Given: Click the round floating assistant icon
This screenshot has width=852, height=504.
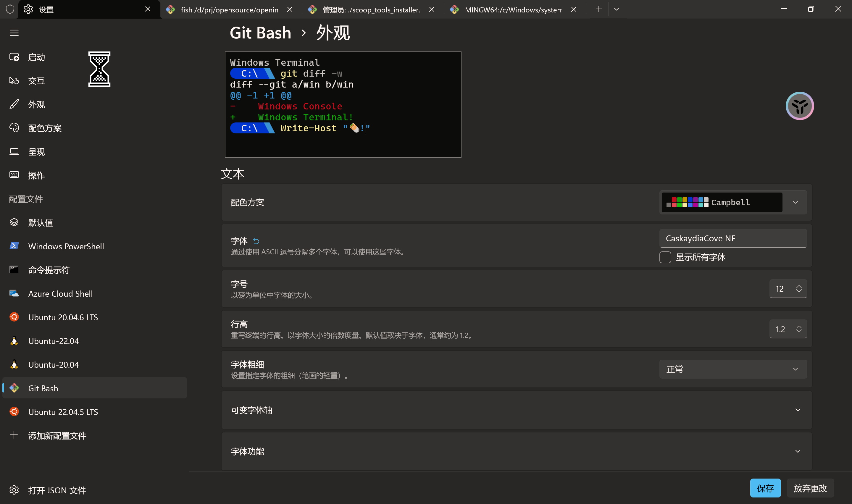Looking at the screenshot, I should (x=800, y=106).
